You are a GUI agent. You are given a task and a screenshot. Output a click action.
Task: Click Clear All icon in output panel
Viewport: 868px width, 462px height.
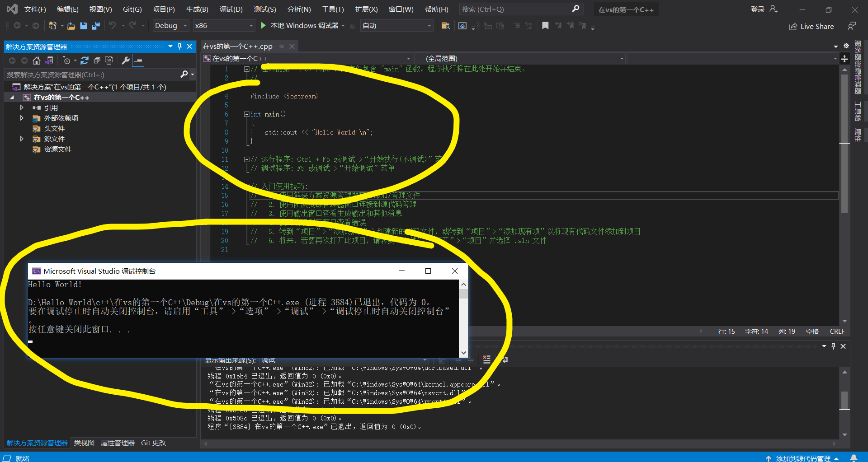click(x=486, y=359)
